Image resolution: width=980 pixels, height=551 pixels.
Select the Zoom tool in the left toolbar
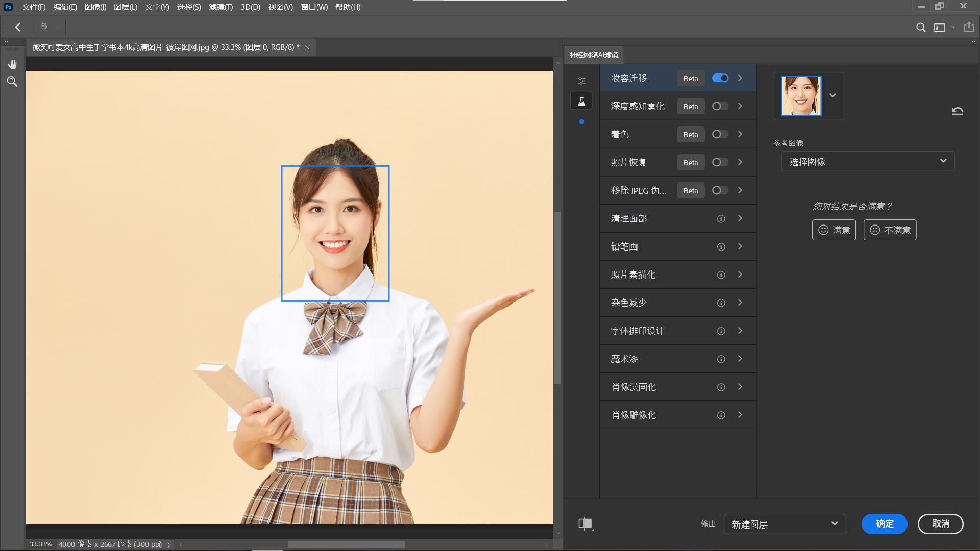pos(12,81)
